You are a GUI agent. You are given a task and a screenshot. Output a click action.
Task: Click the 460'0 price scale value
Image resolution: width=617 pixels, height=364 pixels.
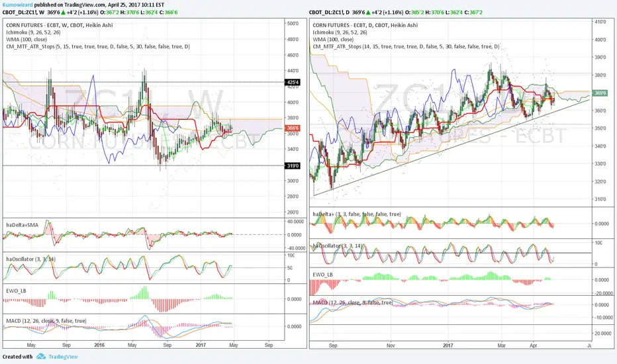[293, 55]
